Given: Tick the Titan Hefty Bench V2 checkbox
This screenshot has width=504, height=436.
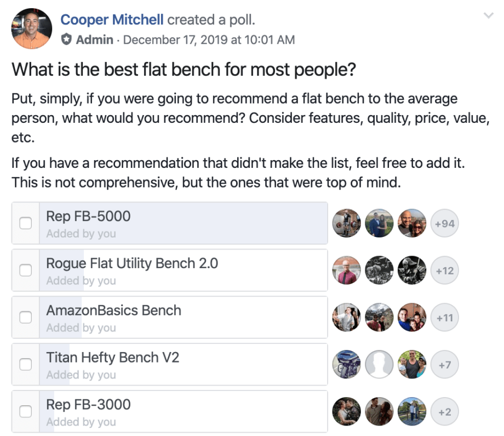Looking at the screenshot, I should tap(25, 364).
